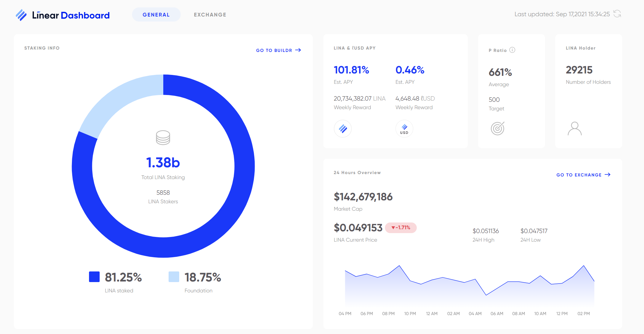This screenshot has width=644, height=334.
Task: Click the refresh icon beside Last updated
Action: coord(617,14)
